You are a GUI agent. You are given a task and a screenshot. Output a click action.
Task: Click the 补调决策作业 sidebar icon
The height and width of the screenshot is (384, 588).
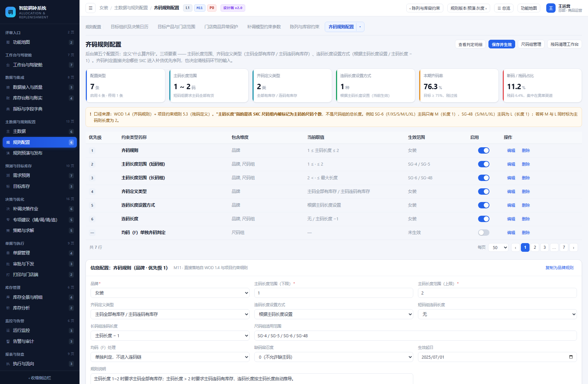coord(8,209)
